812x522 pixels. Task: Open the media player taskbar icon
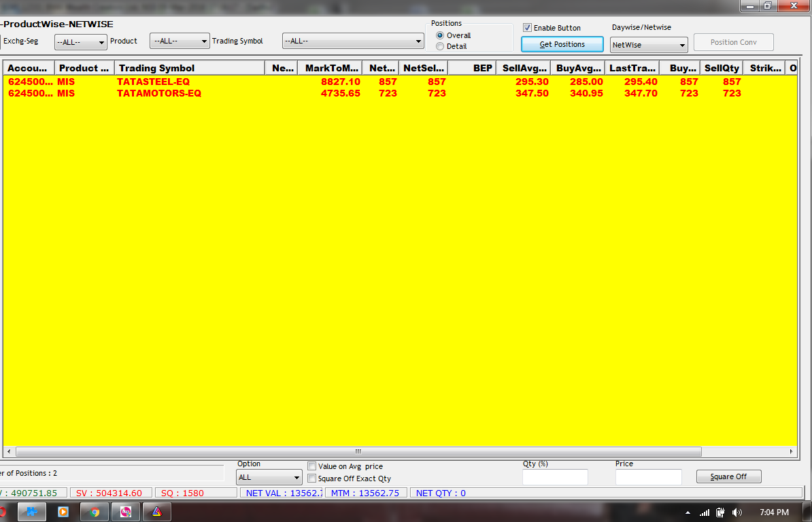point(63,512)
